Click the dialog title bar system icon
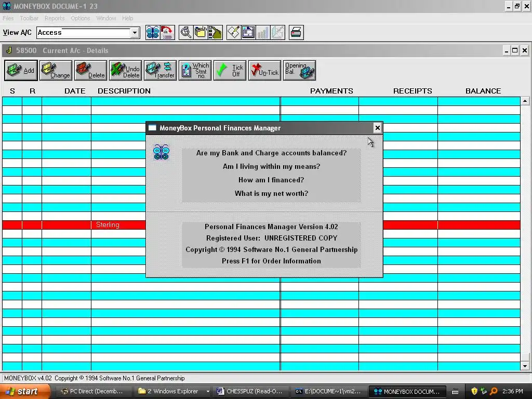Viewport: 532px width, 399px height. pos(152,128)
